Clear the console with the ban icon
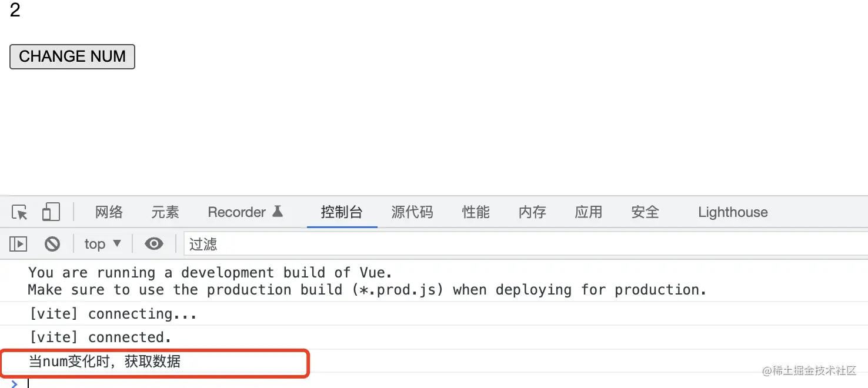This screenshot has height=388, width=868. [x=52, y=244]
